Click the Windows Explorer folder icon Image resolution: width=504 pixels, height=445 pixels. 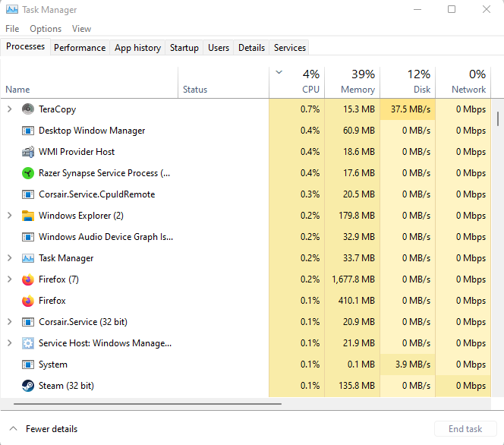[28, 216]
